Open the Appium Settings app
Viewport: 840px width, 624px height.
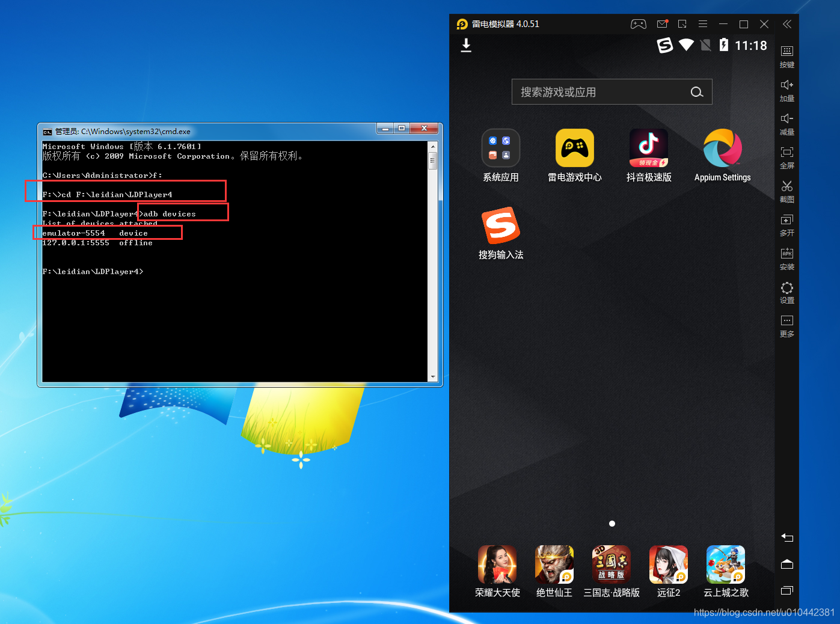point(722,148)
